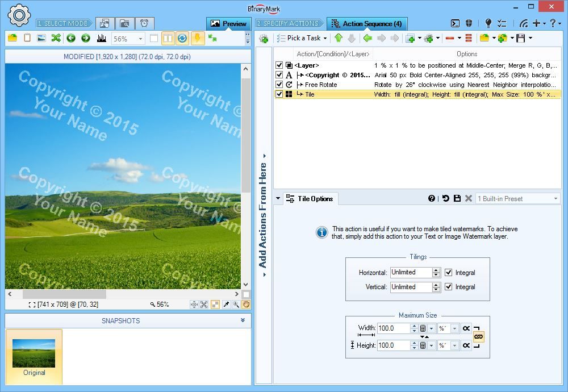Click the green shuffle random image icon

[56, 37]
